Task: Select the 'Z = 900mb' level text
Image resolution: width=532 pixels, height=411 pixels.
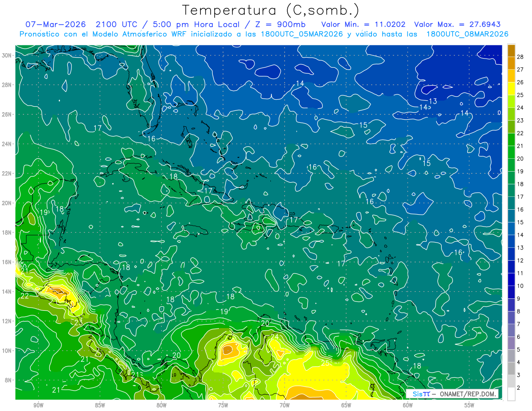Action: click(x=281, y=24)
